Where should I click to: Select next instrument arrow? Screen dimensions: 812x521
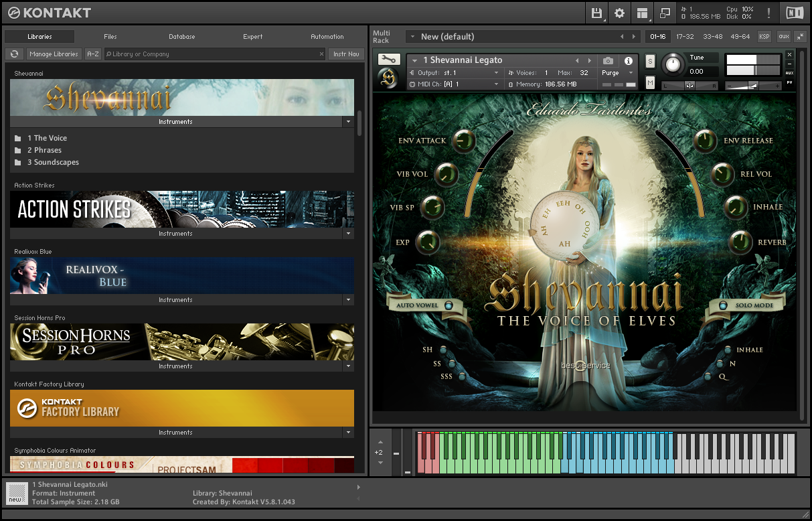click(589, 60)
